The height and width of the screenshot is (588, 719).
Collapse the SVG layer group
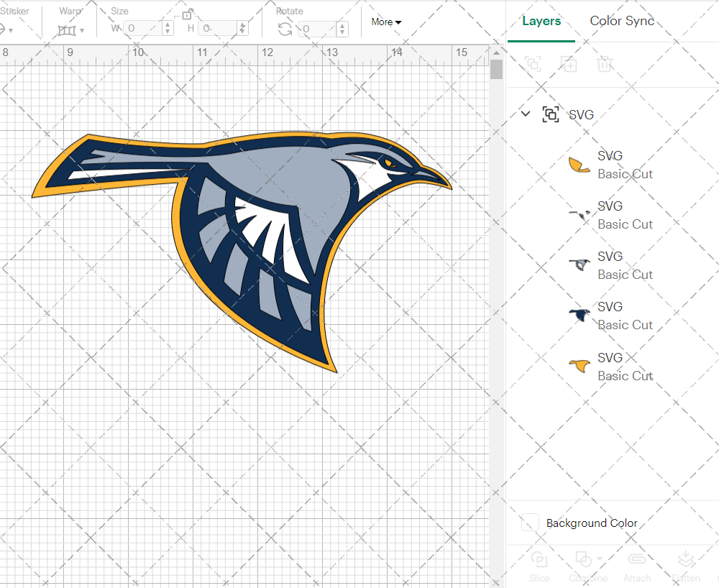[x=525, y=114]
